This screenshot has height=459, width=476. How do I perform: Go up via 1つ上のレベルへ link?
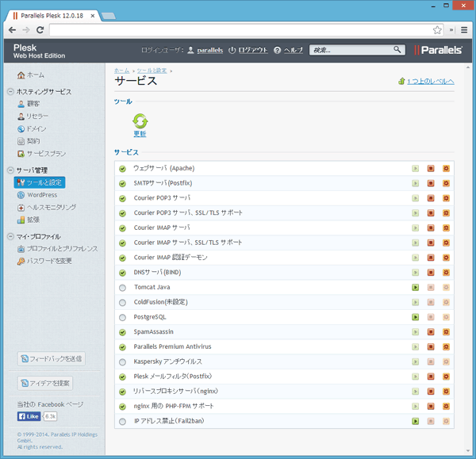click(x=431, y=82)
